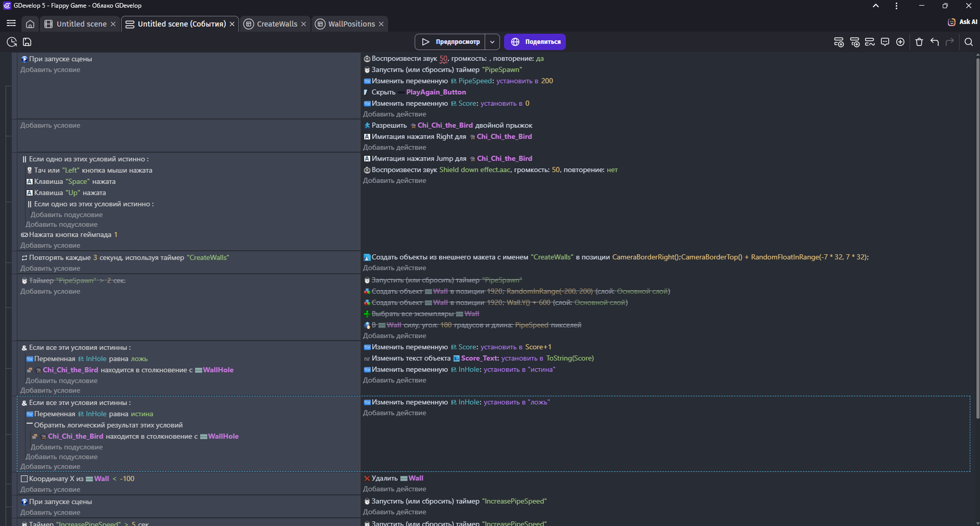Screen dimensions: 980x526
Task: Undo the last change
Action: (935, 42)
